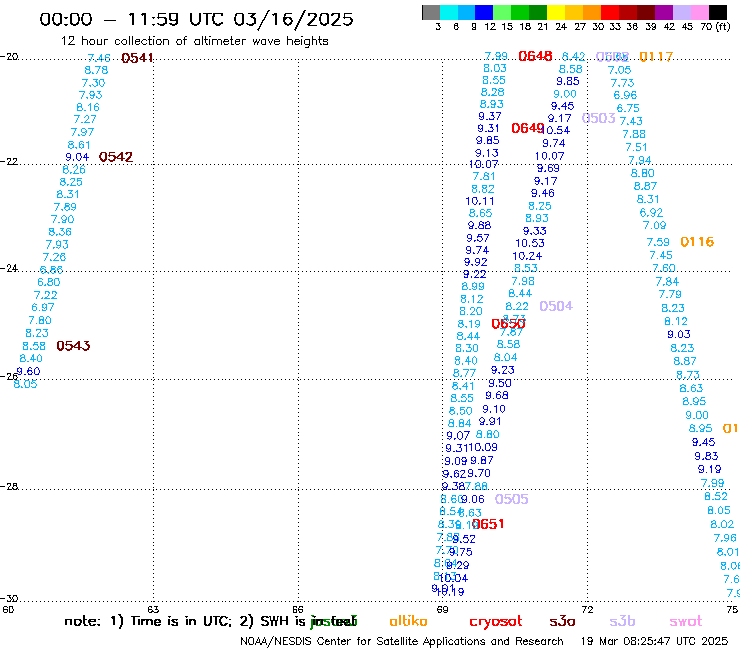Screen dimensions: 740x650
Task: Click the 10.11 wave height value
Action: click(x=479, y=201)
